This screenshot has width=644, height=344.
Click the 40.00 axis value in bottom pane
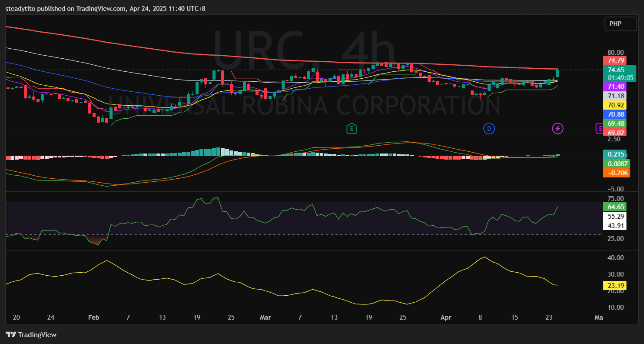[616, 257]
